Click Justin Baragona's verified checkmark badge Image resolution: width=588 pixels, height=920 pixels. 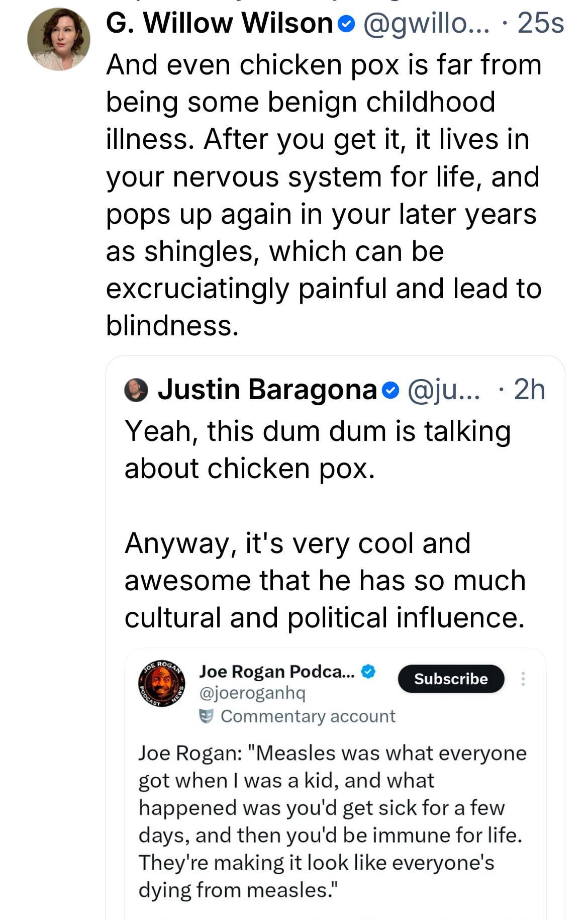point(391,390)
